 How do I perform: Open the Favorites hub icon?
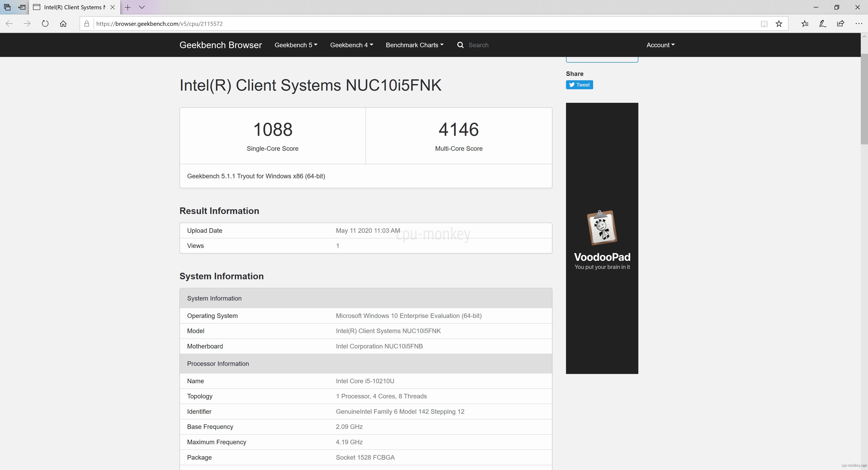click(805, 23)
